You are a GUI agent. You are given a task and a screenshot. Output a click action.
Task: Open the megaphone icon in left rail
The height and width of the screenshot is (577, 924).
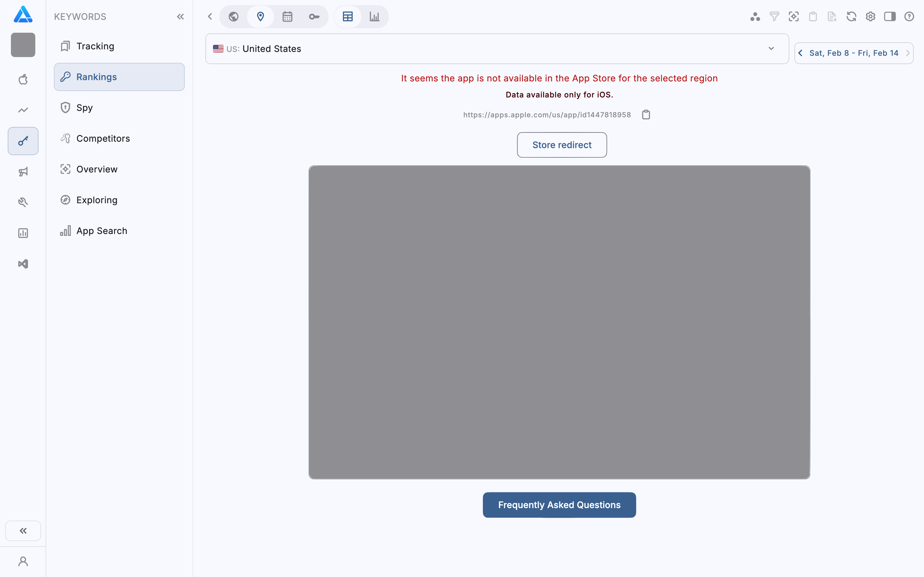[23, 172]
